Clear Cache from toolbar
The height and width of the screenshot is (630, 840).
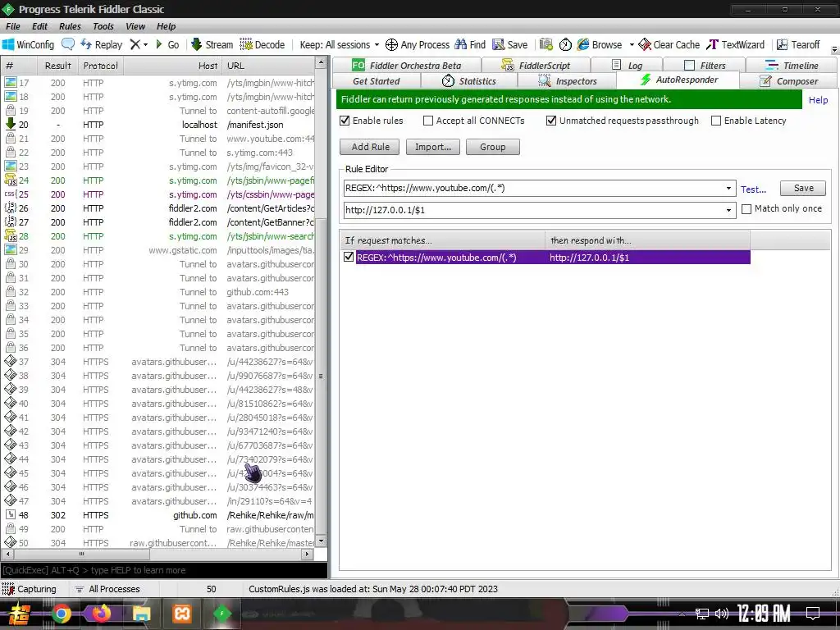(669, 44)
